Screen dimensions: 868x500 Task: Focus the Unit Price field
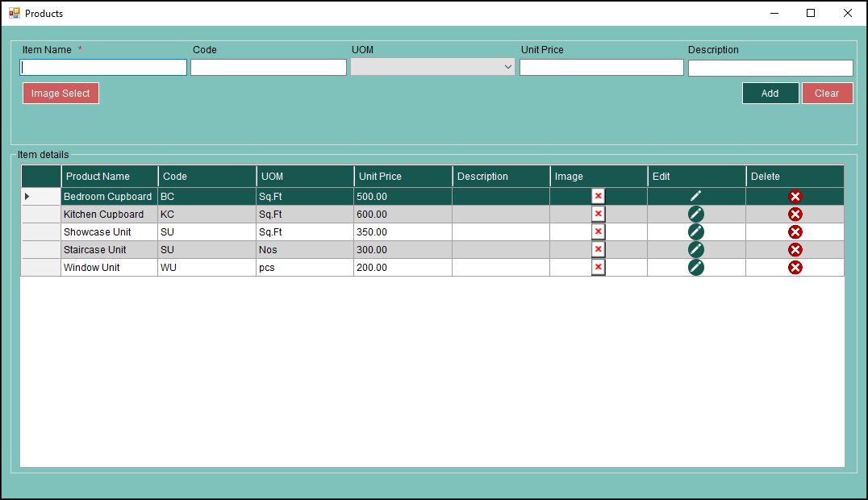(601, 67)
